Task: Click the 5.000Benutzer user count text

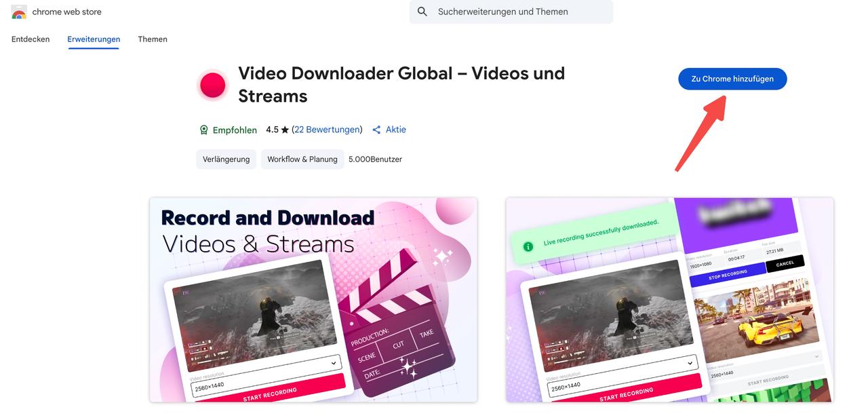Action: pos(375,159)
